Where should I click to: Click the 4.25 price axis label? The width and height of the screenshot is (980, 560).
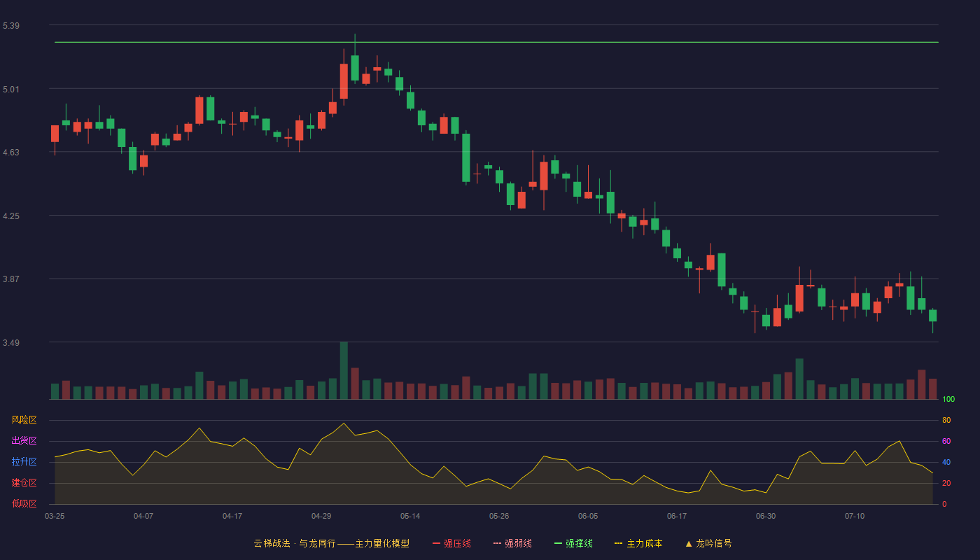coord(11,216)
